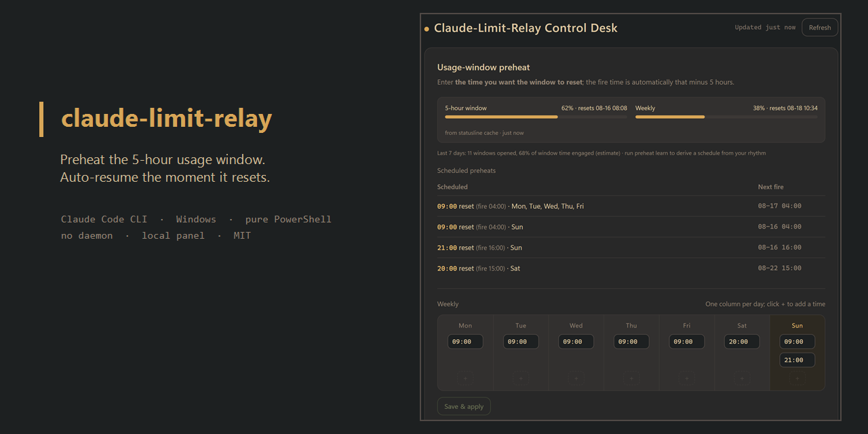Click the One column per day hint
Image resolution: width=868 pixels, height=434 pixels.
[x=765, y=304]
